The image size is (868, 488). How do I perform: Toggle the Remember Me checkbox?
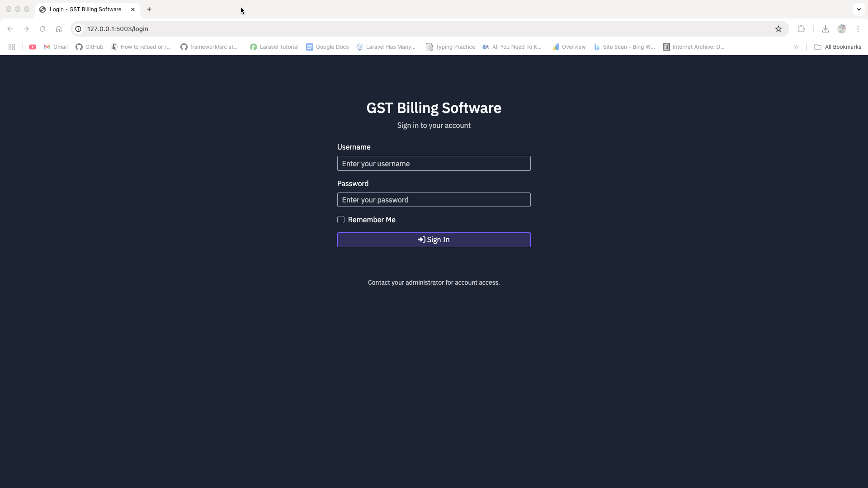341,220
